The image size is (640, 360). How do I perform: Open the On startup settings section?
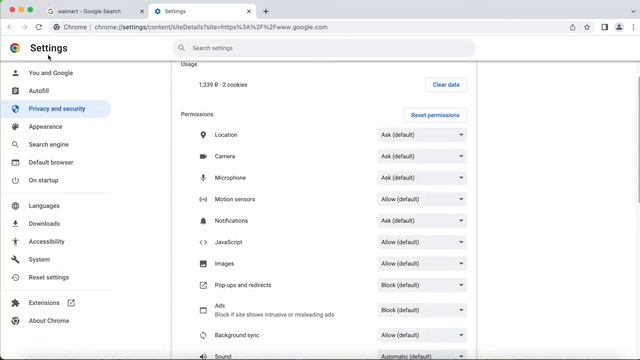(x=43, y=180)
